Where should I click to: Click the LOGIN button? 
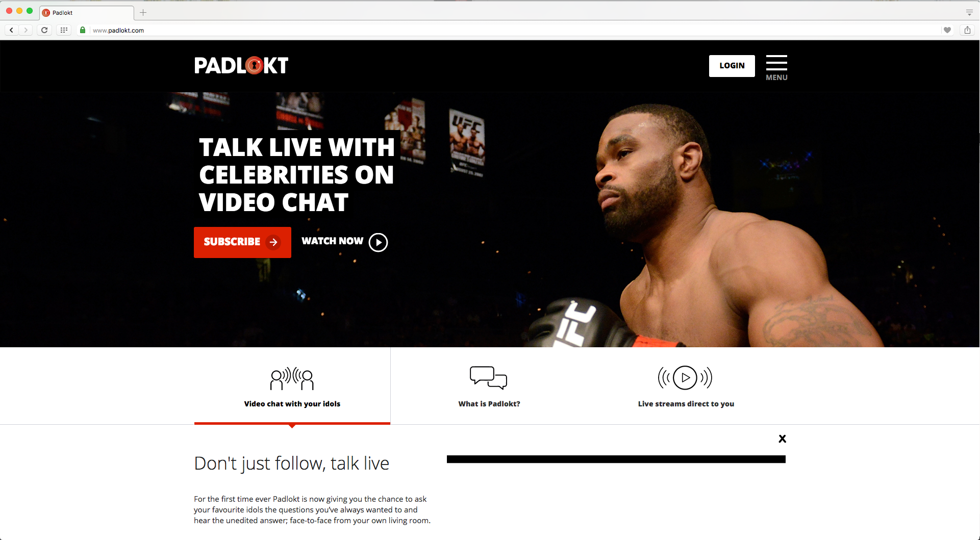point(732,66)
